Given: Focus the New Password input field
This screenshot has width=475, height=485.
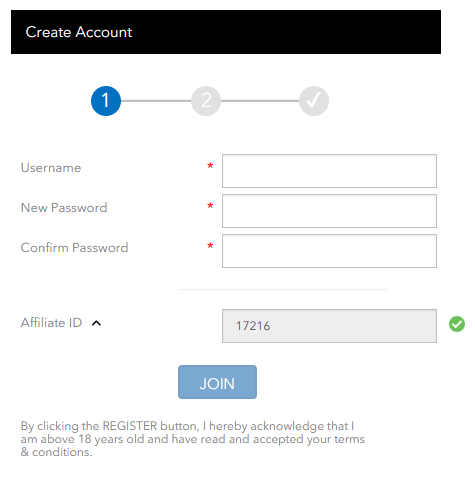Looking at the screenshot, I should click(329, 211).
